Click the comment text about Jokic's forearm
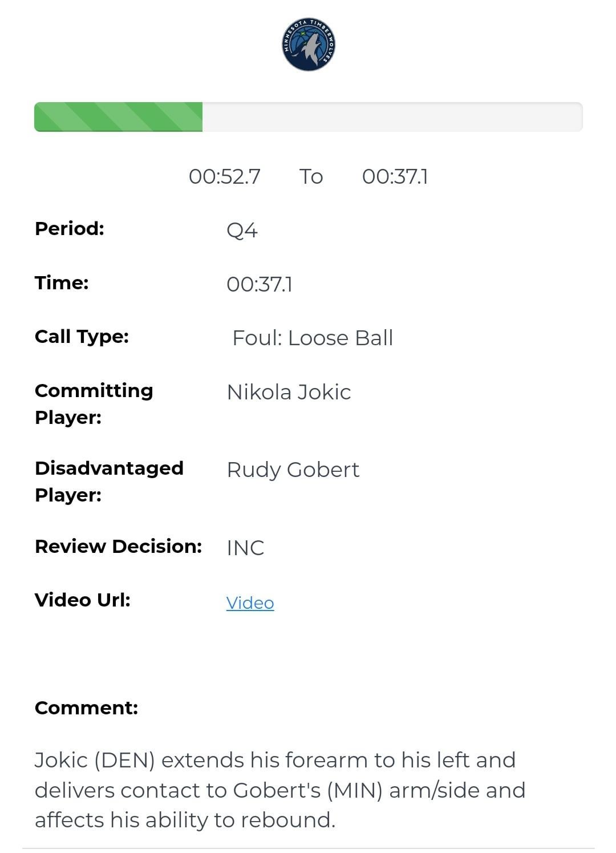Image resolution: width=616 pixels, height=853 pixels. pyautogui.click(x=279, y=790)
